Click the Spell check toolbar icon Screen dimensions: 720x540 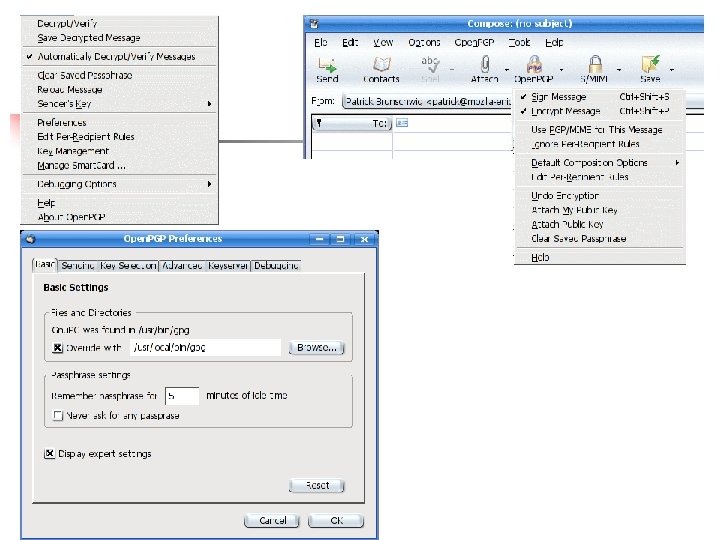(x=430, y=64)
